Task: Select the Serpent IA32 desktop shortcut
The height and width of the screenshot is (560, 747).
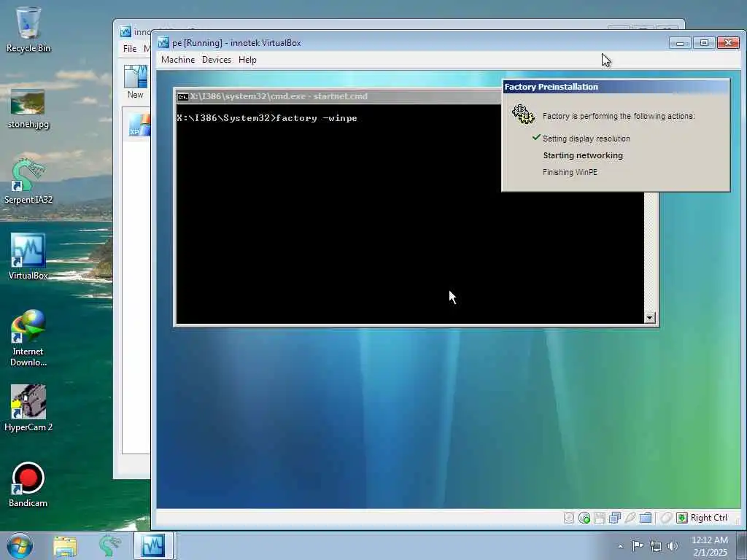Action: tap(28, 182)
